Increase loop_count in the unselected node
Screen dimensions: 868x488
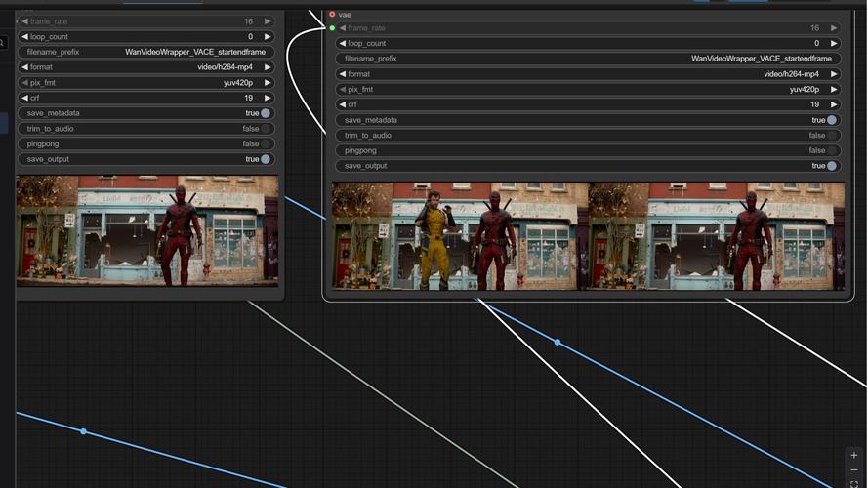tap(268, 36)
